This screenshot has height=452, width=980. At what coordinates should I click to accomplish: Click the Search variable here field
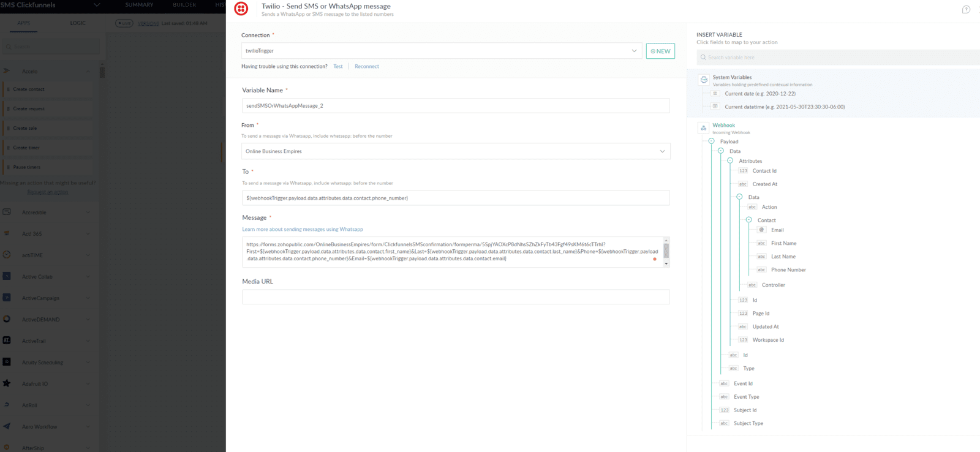pos(838,58)
